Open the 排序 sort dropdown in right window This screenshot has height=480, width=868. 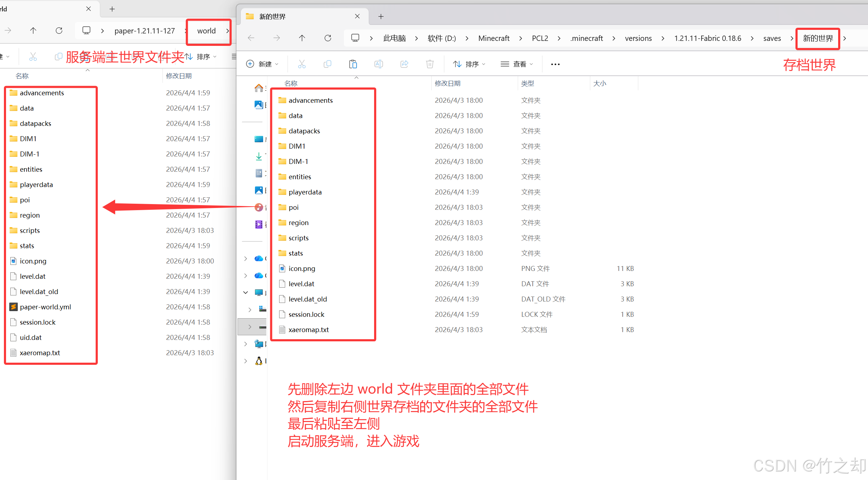(469, 64)
